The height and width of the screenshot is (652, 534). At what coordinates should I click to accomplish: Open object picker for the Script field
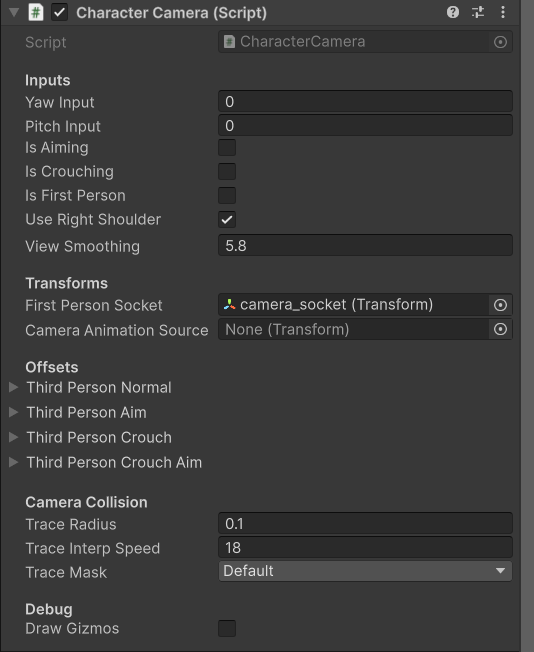click(x=500, y=42)
